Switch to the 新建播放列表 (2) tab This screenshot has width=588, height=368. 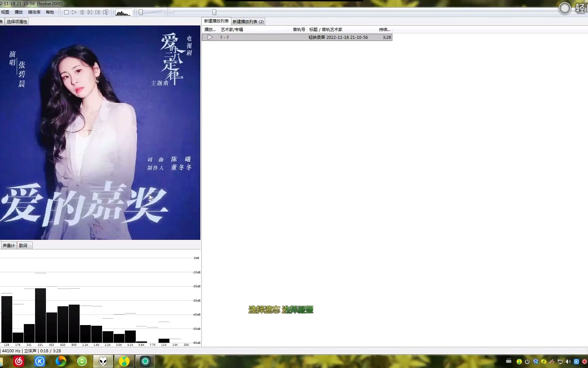(248, 21)
